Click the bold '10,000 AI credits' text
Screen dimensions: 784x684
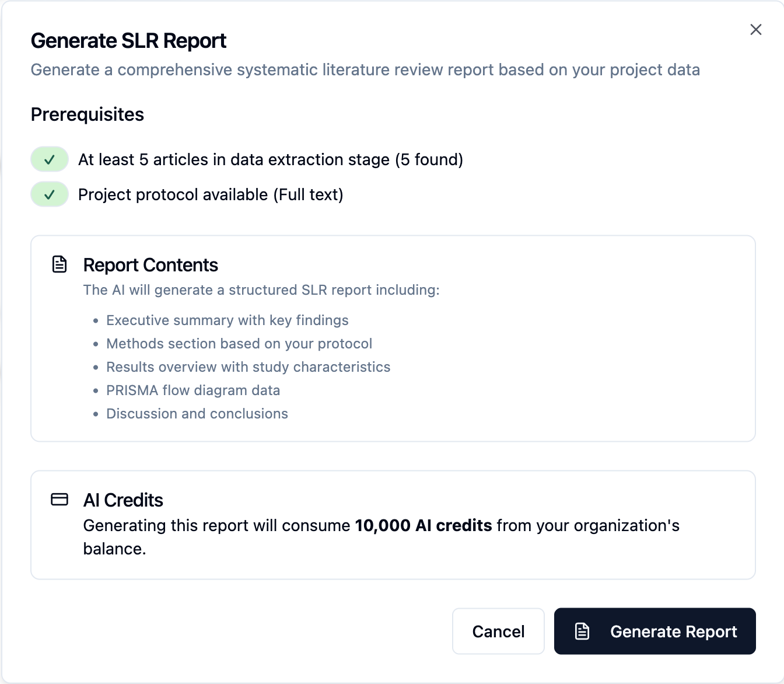[x=423, y=525]
